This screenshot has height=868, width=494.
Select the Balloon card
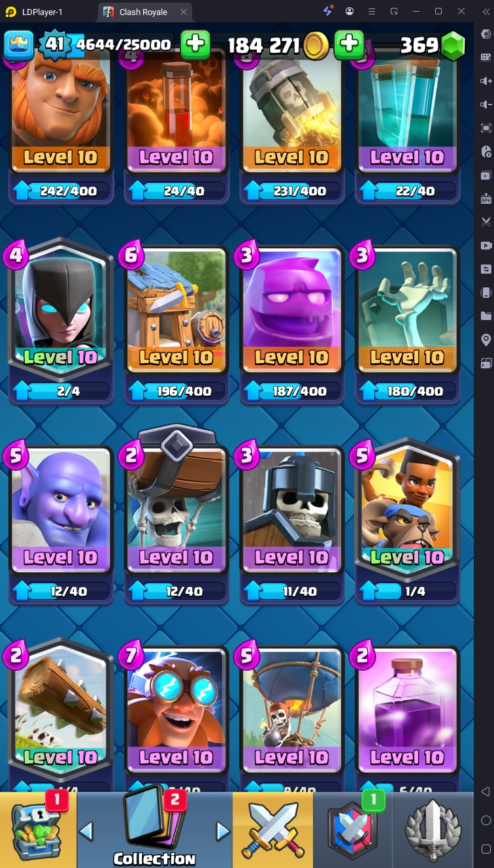[291, 712]
